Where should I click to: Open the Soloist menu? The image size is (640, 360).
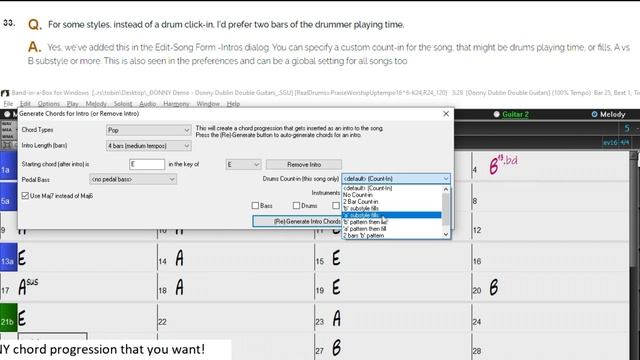(123, 104)
